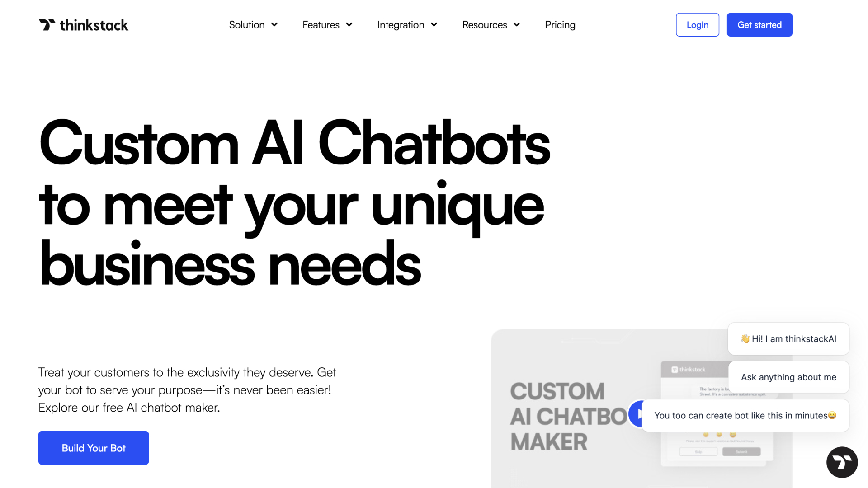The height and width of the screenshot is (488, 868).
Task: Click the Ask anything about me field
Action: pyautogui.click(x=788, y=376)
